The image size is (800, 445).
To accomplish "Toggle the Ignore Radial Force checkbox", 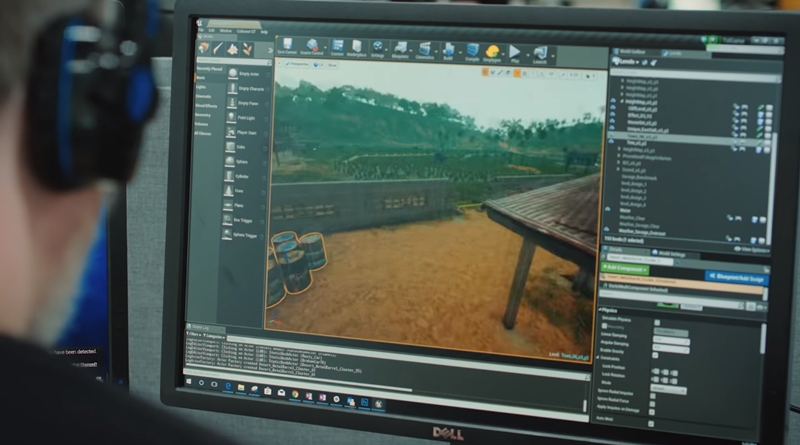I will [x=652, y=404].
